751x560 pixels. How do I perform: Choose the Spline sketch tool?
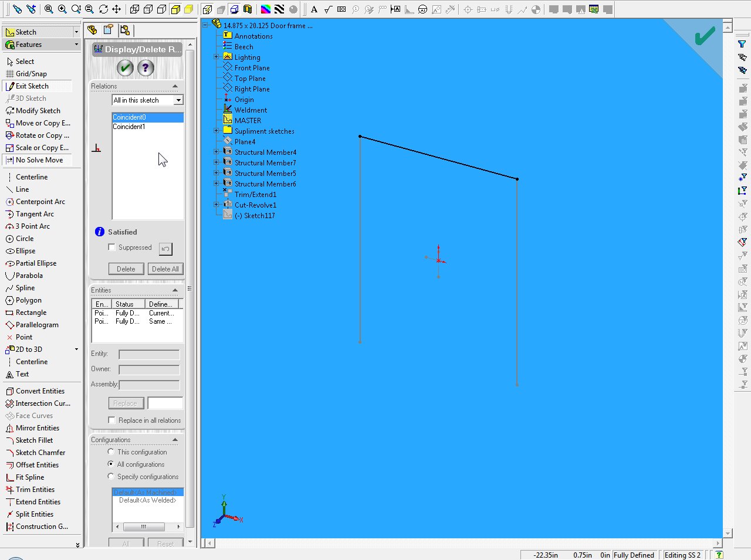tap(25, 288)
